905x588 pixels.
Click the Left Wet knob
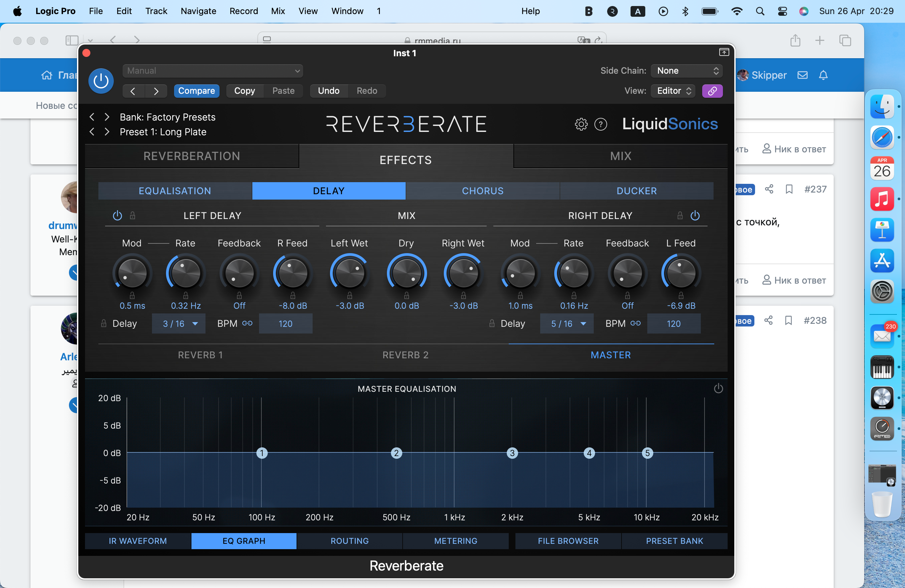(x=349, y=273)
